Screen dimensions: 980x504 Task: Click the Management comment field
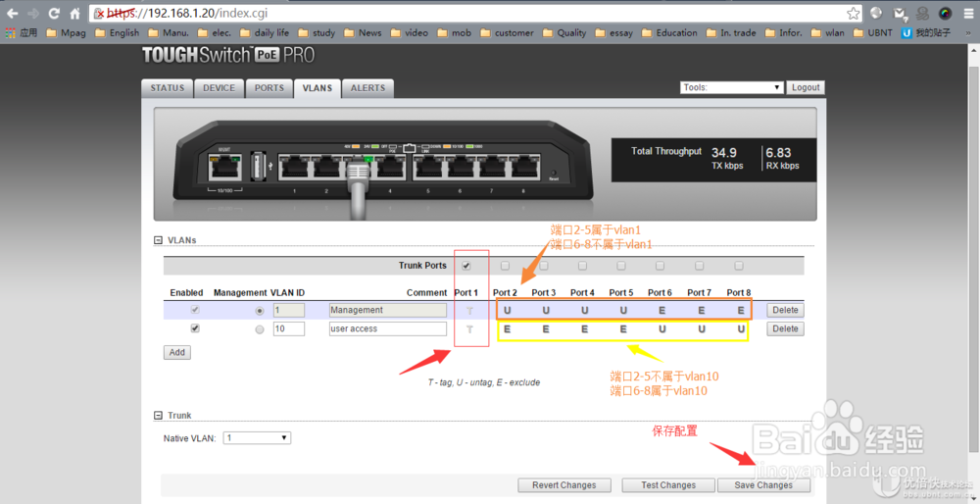pos(387,310)
